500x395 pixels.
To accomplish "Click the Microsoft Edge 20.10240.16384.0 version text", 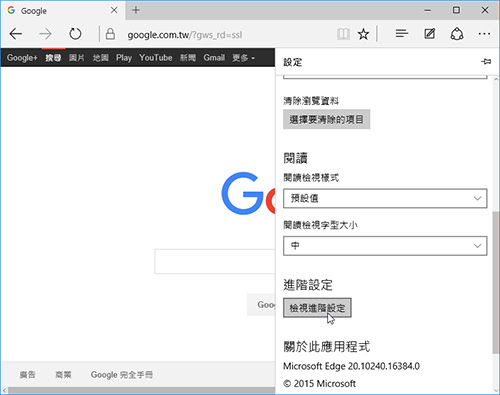I will tap(351, 366).
